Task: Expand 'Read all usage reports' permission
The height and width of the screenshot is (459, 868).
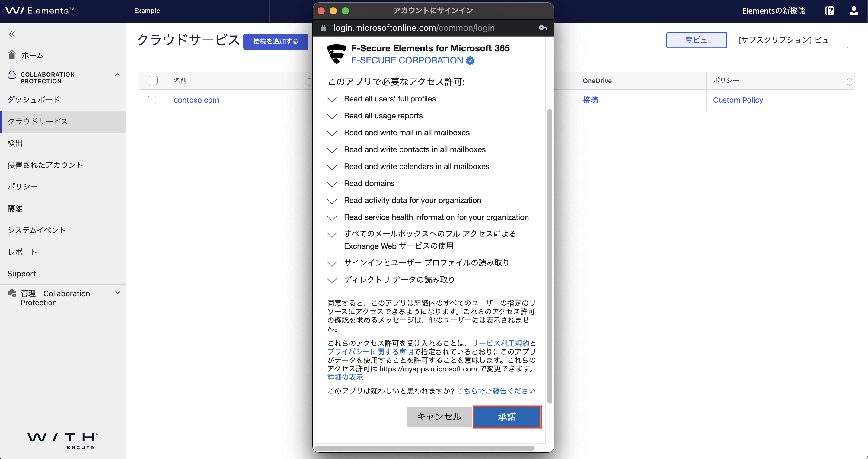Action: click(332, 117)
